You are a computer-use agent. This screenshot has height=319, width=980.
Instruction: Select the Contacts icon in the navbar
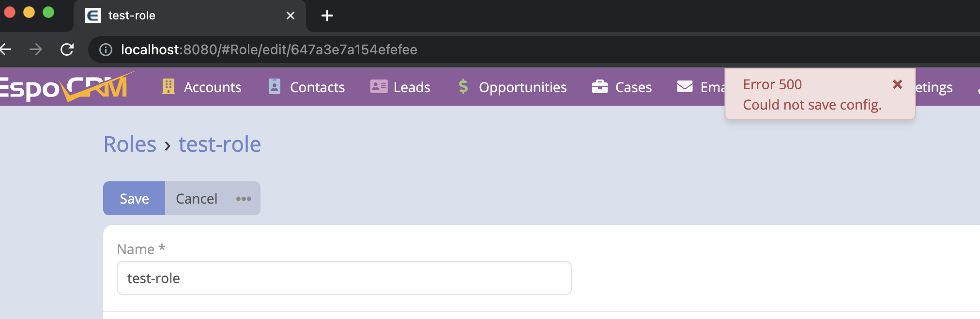pyautogui.click(x=275, y=87)
